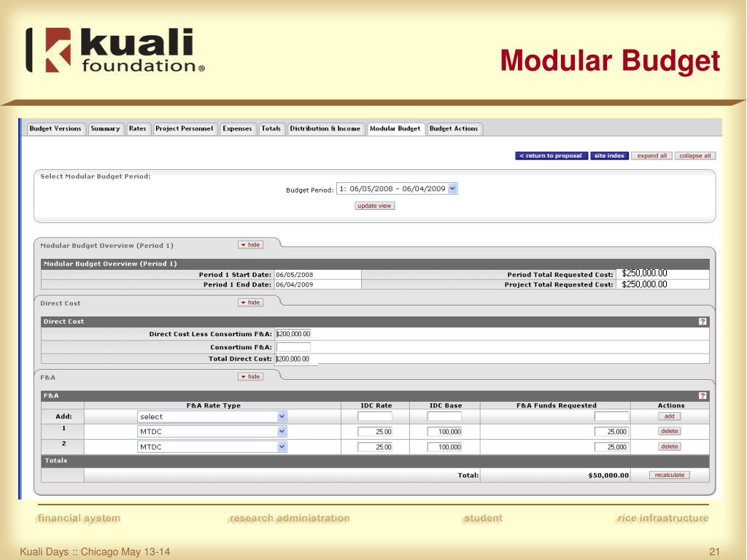Open help icon in F&A header
The width and height of the screenshot is (747, 560).
tap(703, 396)
